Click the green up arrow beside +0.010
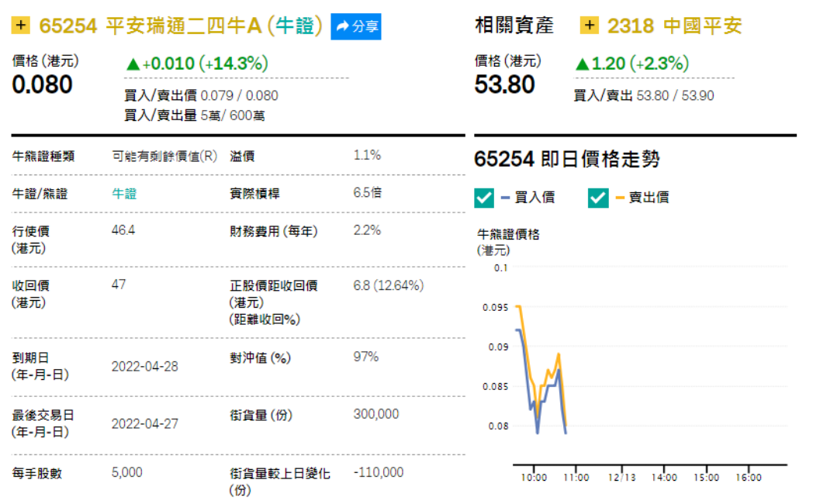This screenshot has height=504, width=813. pos(133,64)
